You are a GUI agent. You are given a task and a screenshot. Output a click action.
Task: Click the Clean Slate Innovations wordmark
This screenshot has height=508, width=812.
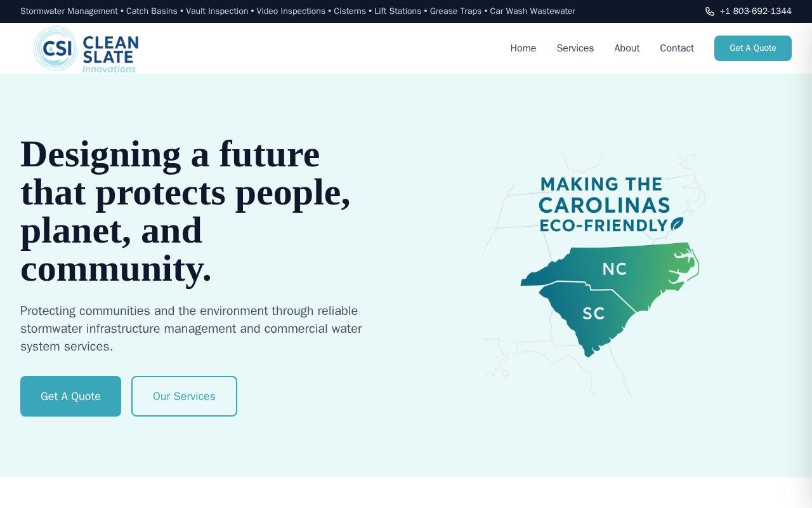pos(109,51)
